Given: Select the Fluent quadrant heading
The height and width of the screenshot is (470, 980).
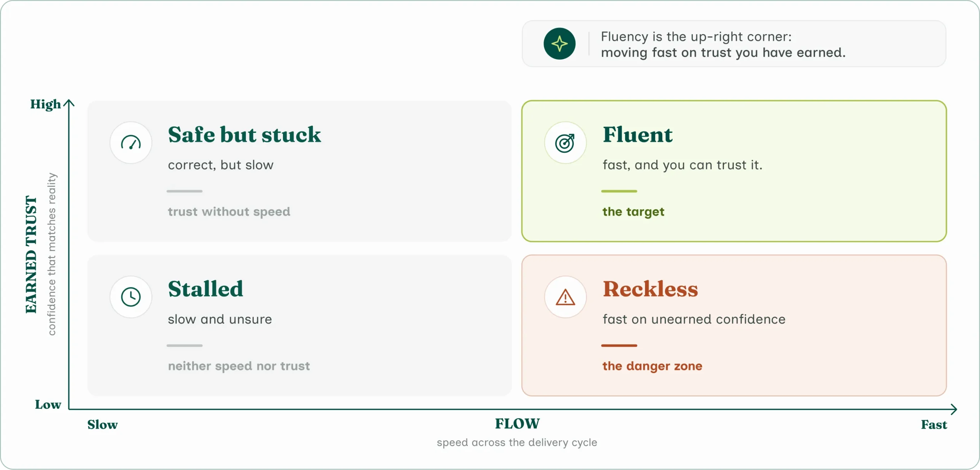Looking at the screenshot, I should point(637,134).
